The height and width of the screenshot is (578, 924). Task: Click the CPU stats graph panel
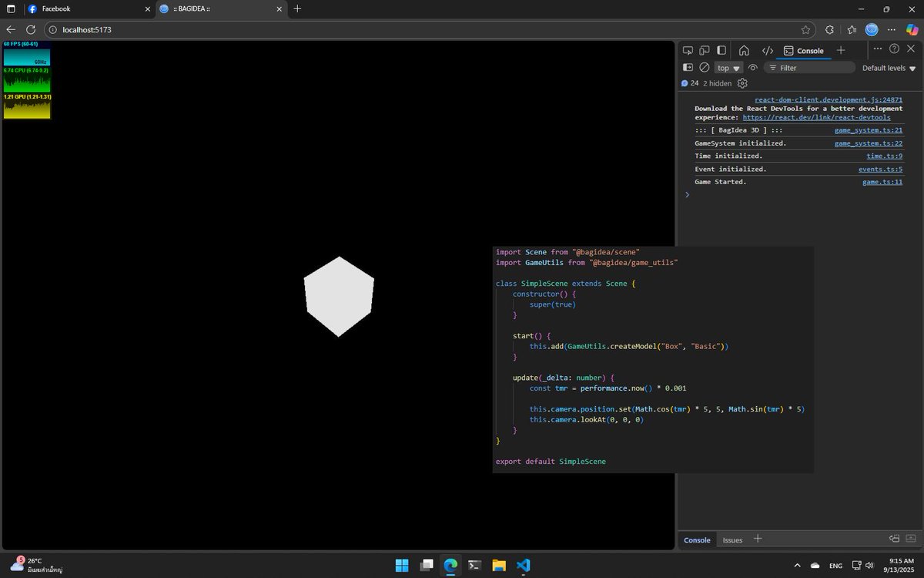(x=26, y=80)
